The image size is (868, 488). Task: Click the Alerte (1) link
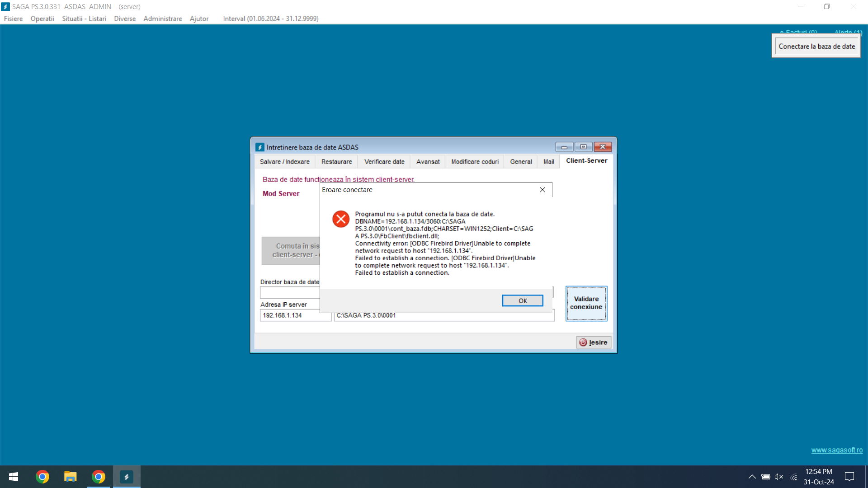click(848, 32)
